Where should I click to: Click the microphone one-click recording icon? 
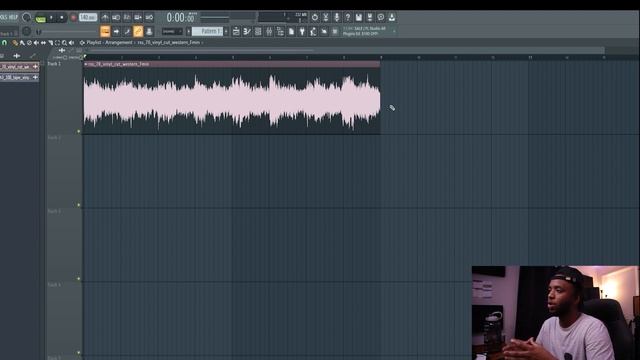click(337, 17)
